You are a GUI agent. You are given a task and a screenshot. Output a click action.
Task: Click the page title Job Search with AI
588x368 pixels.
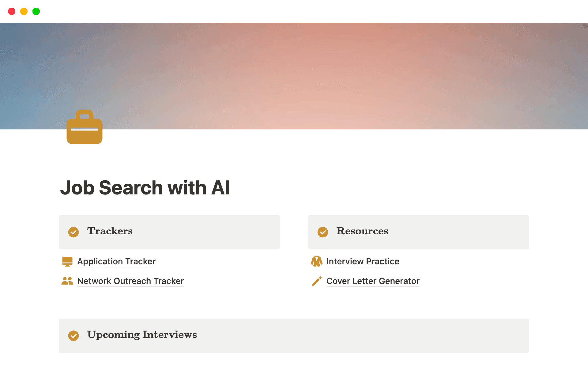[x=146, y=187]
